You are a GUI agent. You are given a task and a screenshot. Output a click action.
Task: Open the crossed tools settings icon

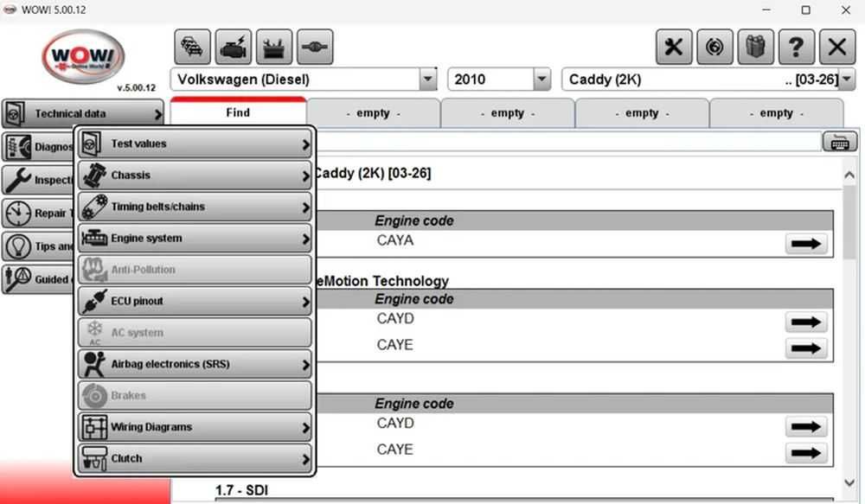point(674,47)
